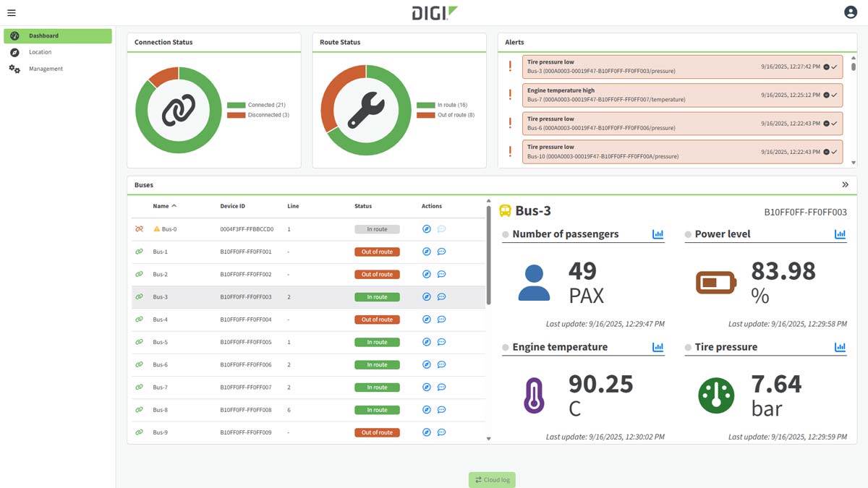Open the chart icon for Tire pressure
Screen dimensions: 868x488
click(x=840, y=347)
